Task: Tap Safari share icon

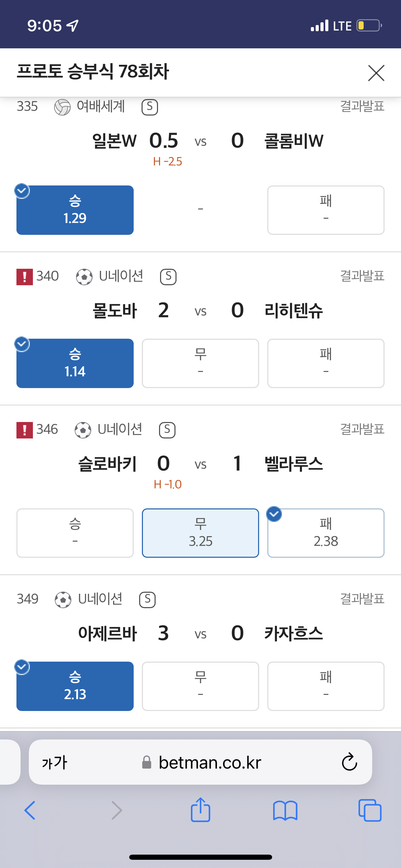Action: coord(200,810)
